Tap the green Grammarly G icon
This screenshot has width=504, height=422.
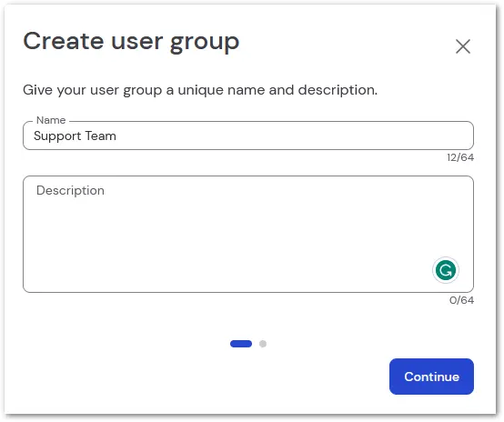tap(446, 270)
